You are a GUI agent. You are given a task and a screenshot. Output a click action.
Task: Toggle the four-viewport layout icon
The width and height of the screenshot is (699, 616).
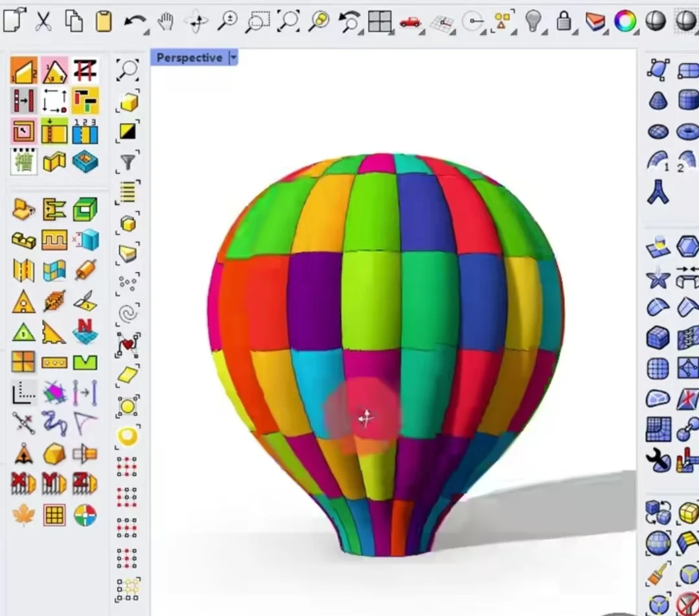pyautogui.click(x=380, y=22)
